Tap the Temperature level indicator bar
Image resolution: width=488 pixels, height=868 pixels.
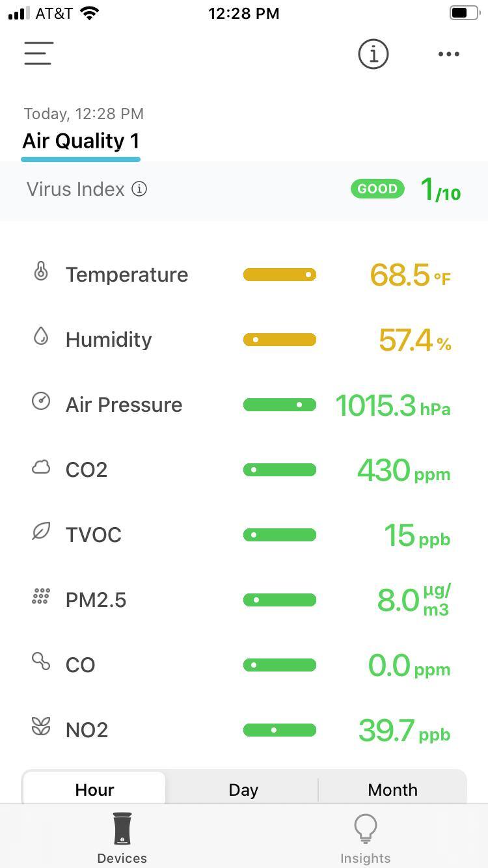[x=280, y=275]
